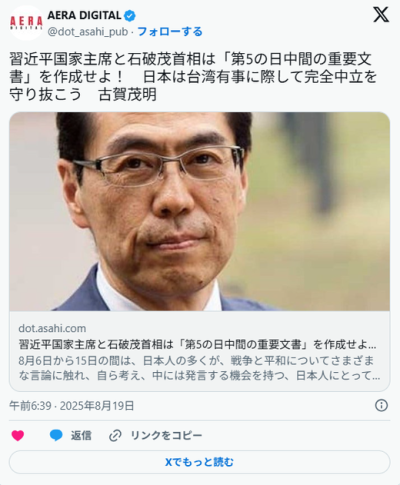
Task: Open the @dot_asahi_pub handle
Action: [x=88, y=32]
